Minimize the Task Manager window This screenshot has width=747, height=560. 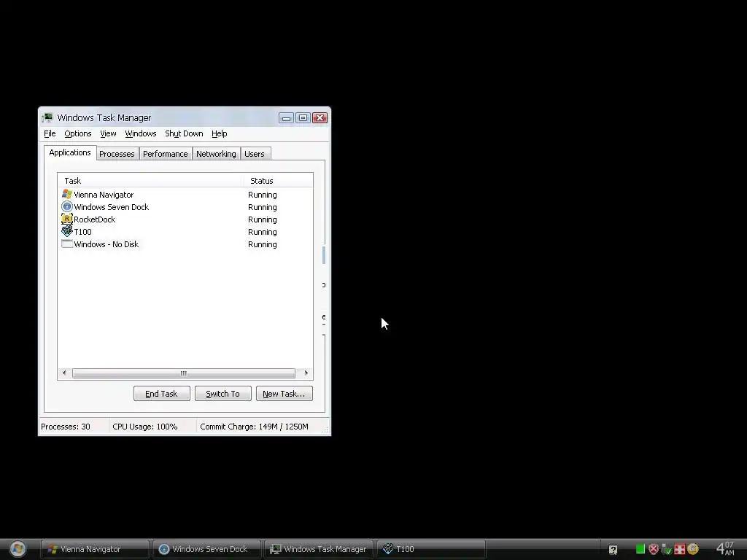click(x=286, y=117)
